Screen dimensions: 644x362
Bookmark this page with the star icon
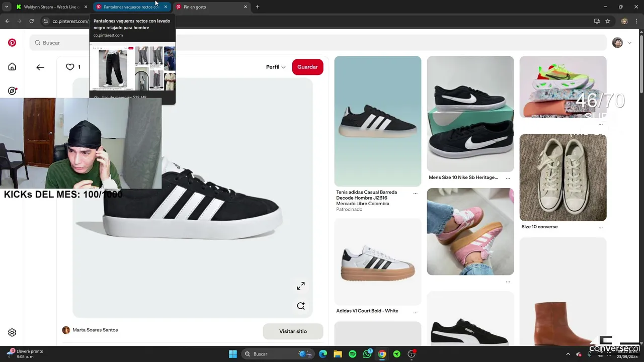(608, 21)
